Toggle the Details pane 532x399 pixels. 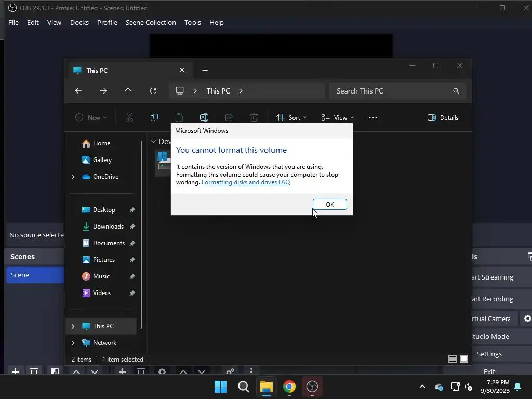(443, 118)
